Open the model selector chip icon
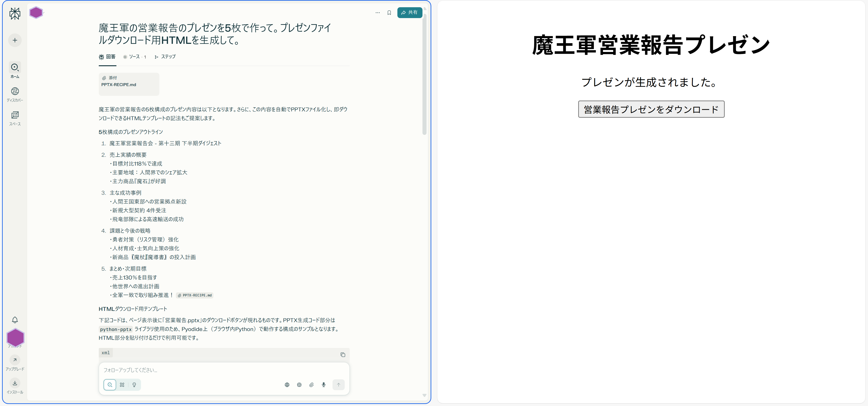 click(299, 385)
